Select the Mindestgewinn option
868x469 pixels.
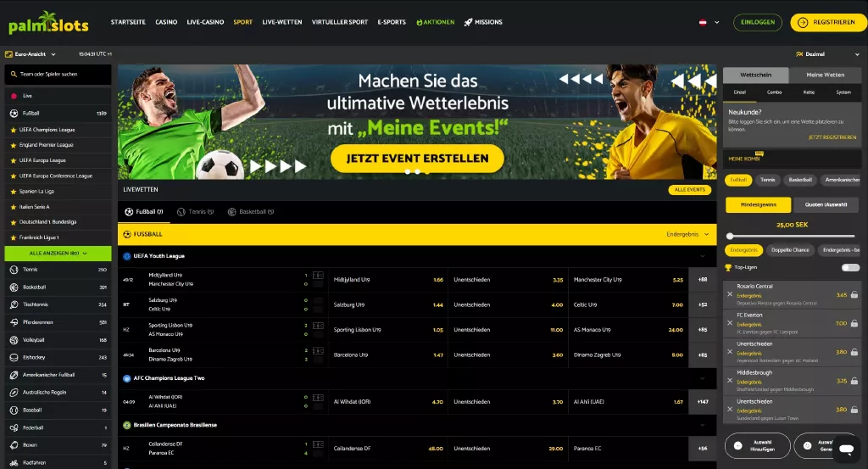click(758, 205)
